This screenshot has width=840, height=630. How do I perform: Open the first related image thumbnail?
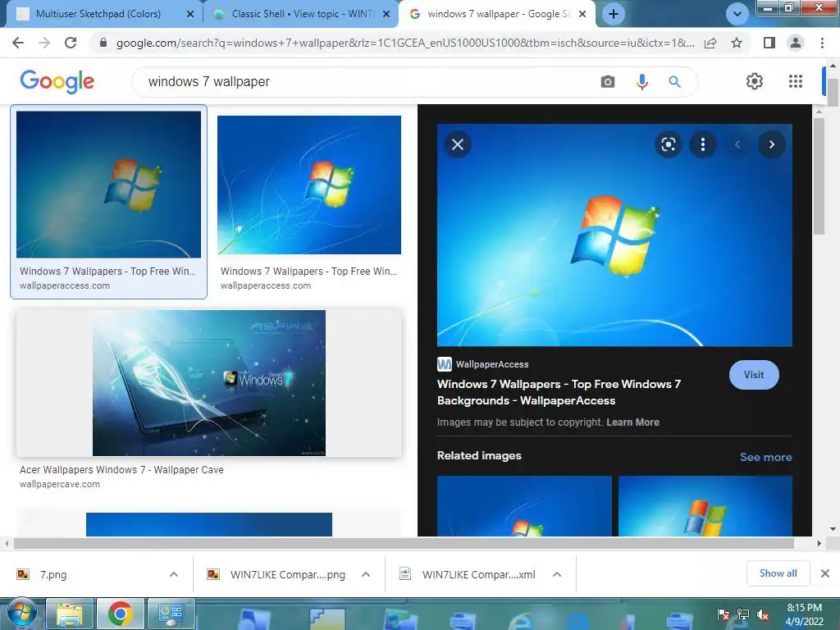coord(524,505)
